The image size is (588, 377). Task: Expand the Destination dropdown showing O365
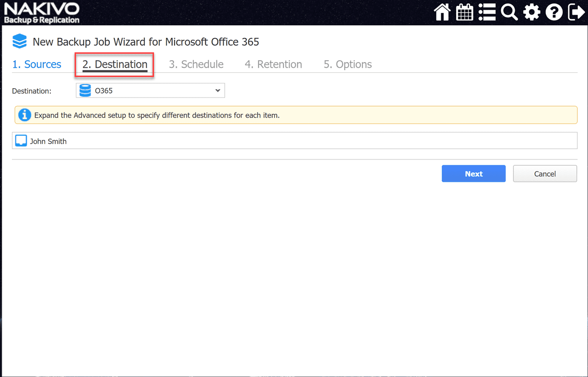coord(150,91)
